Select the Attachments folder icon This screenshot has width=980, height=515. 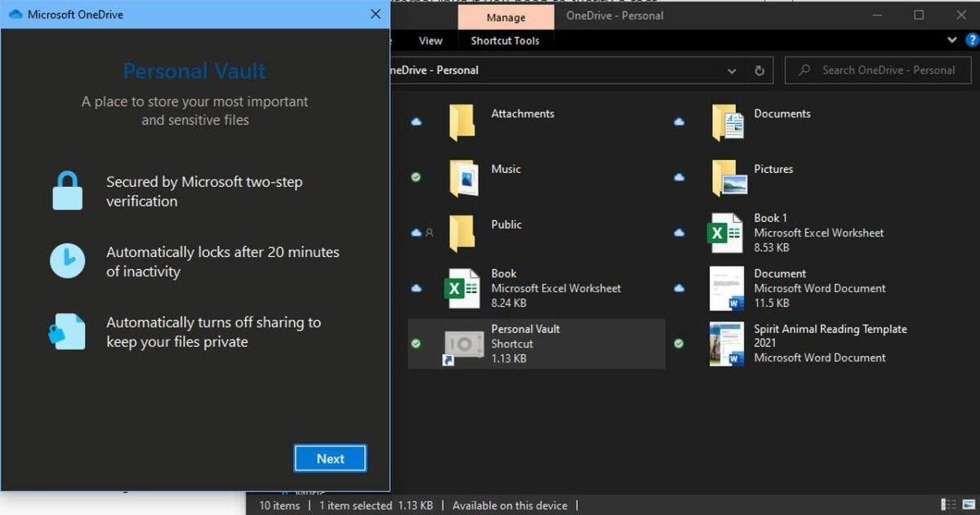[x=462, y=122]
